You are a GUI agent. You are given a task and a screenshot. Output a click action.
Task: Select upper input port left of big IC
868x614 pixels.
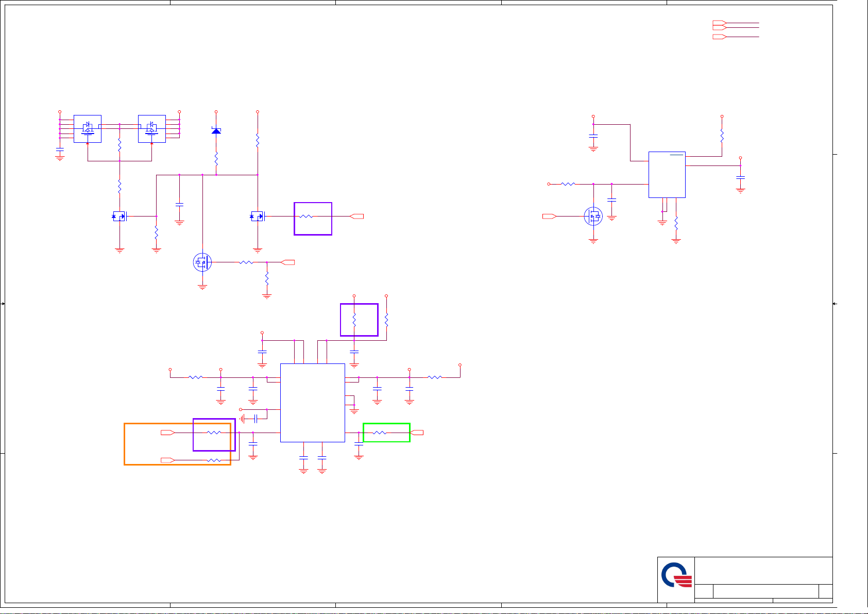point(168,433)
